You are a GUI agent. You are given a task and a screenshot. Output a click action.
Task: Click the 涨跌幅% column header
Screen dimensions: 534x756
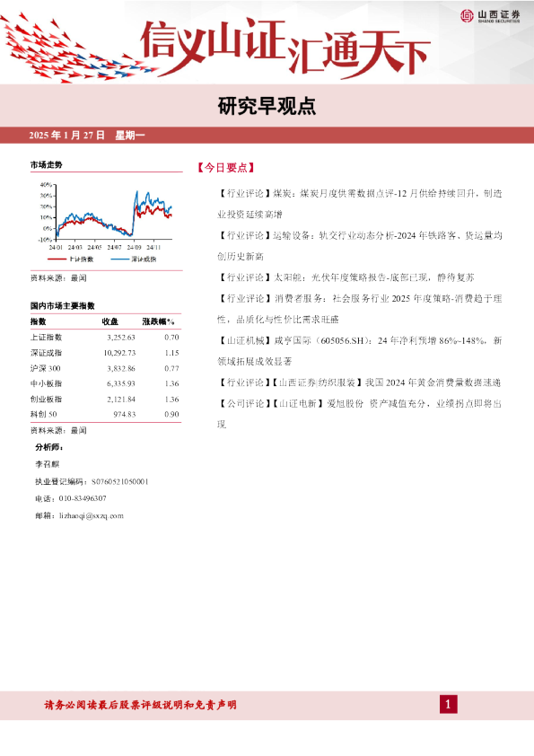click(158, 321)
